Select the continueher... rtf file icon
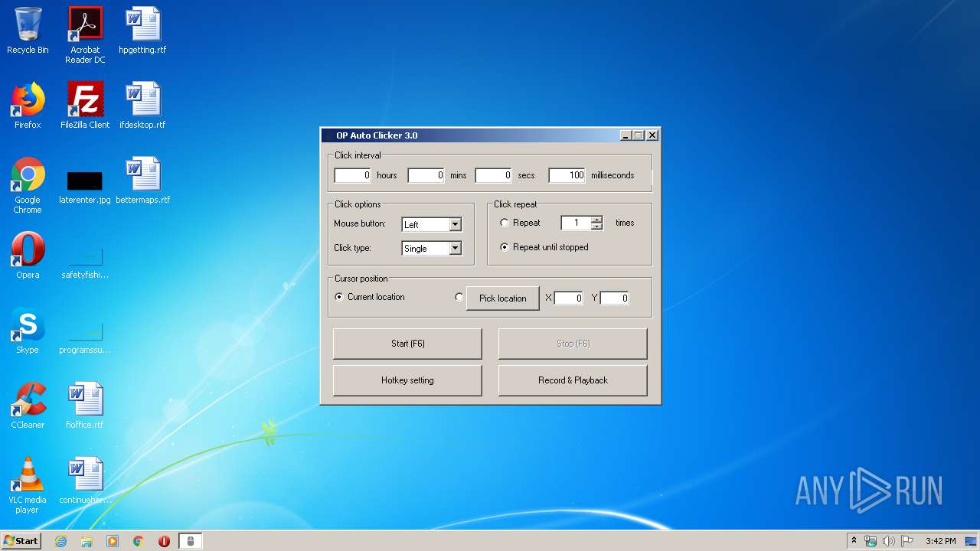Image resolution: width=980 pixels, height=551 pixels. click(85, 481)
